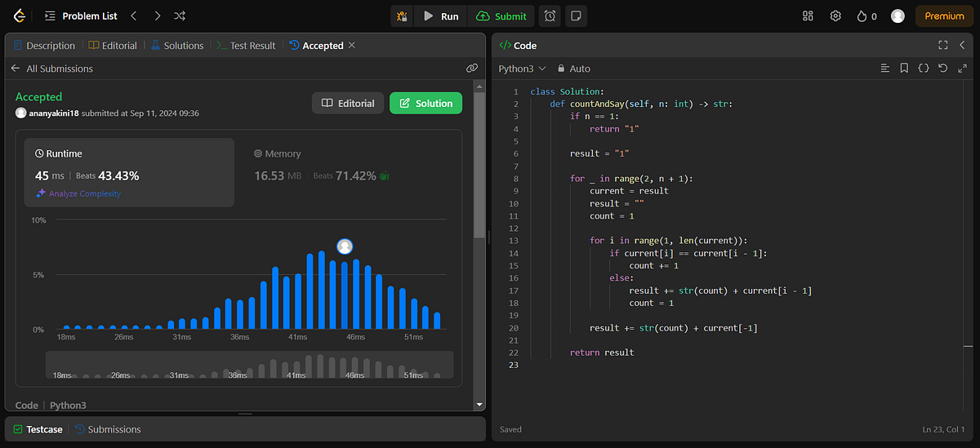Reset code with the undo arrow icon
The height and width of the screenshot is (448, 980).
click(942, 69)
